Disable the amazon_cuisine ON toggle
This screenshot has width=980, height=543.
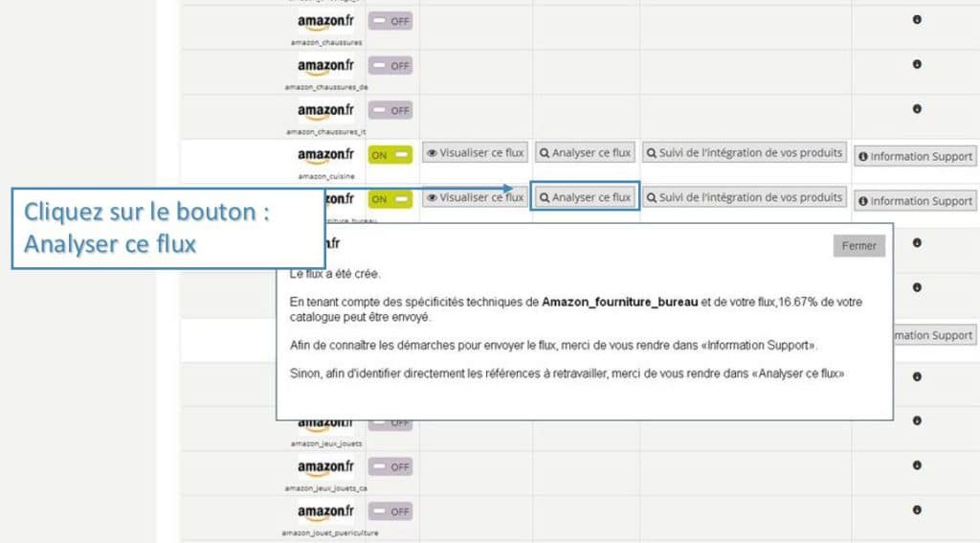click(x=390, y=155)
